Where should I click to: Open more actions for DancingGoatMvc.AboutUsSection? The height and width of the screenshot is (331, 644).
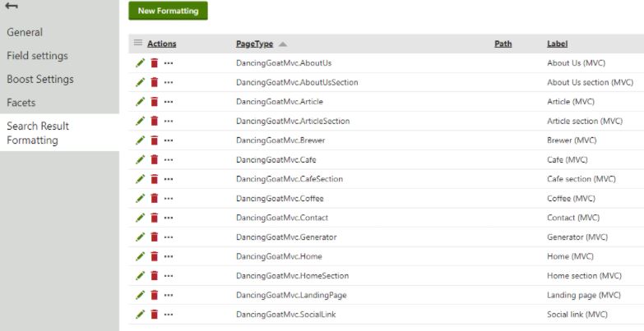tap(169, 82)
